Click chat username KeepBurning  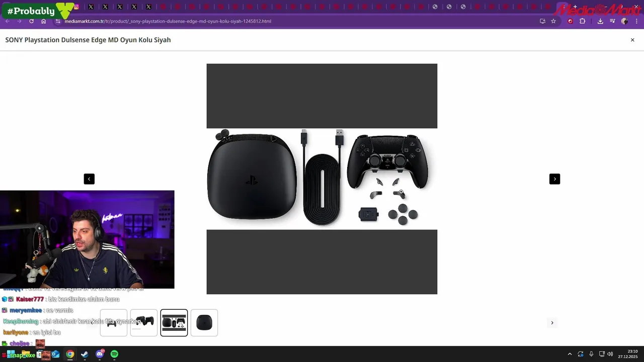pos(21,321)
